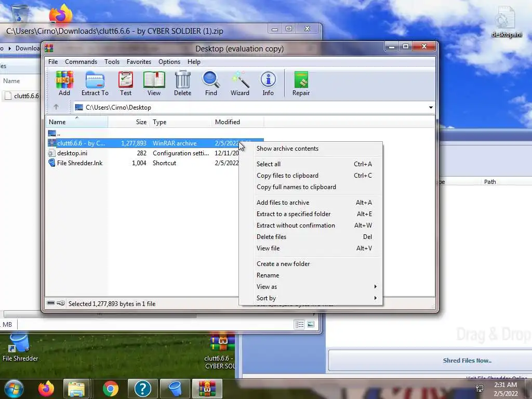Choose View file in context menu

311,248
